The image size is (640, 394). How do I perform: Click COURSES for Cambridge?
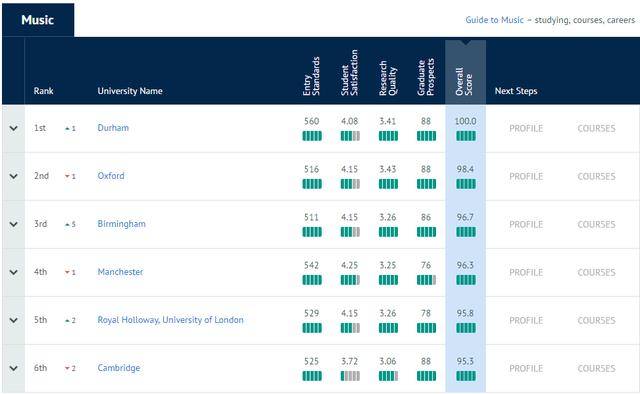(x=596, y=369)
